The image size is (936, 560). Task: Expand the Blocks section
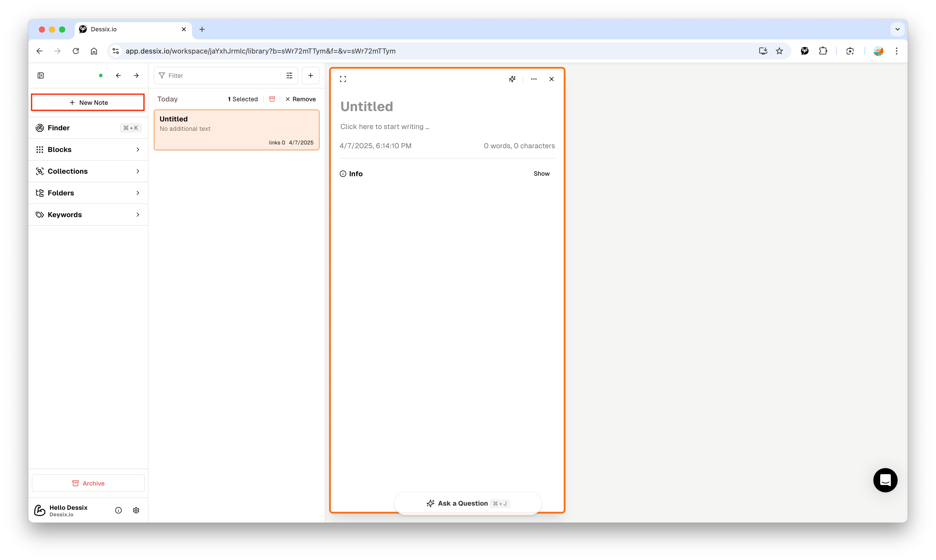[x=88, y=149]
